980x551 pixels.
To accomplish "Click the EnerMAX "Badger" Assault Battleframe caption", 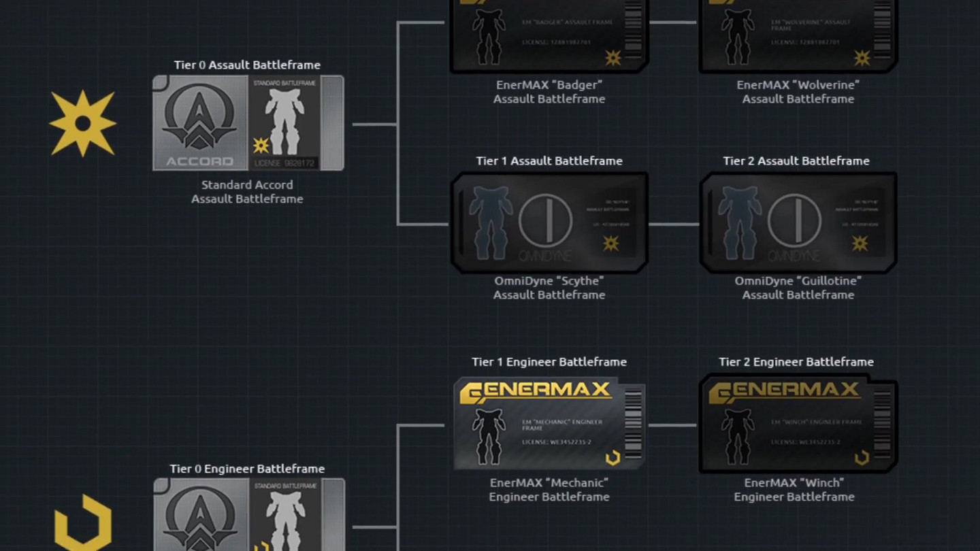I will (549, 92).
